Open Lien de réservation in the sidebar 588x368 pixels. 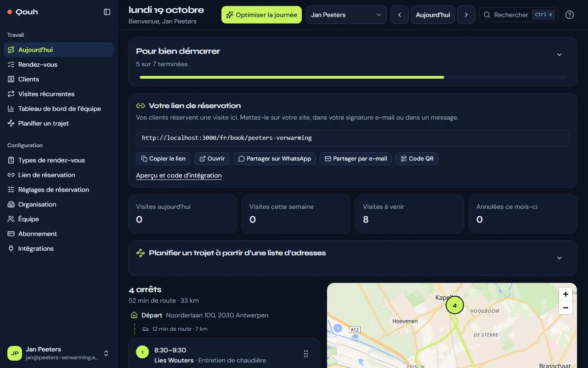point(58,175)
